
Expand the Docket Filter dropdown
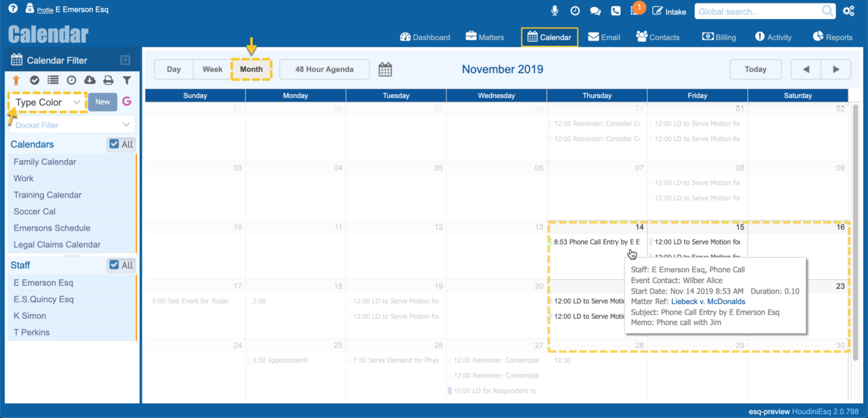point(70,124)
